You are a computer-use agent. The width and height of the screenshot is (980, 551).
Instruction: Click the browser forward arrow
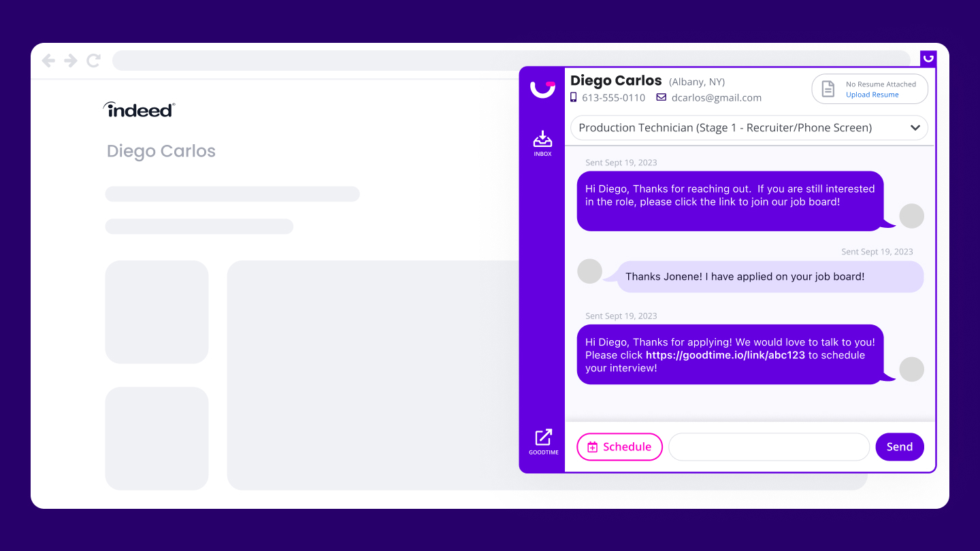[71, 61]
